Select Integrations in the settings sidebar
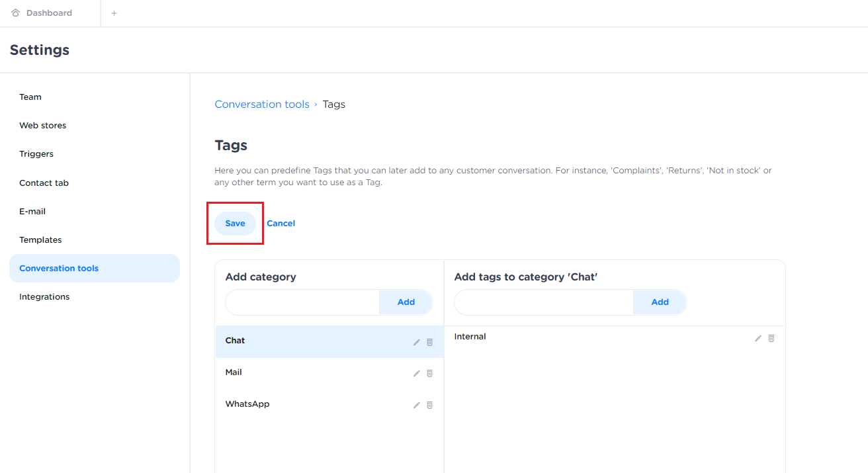This screenshot has height=473, width=868. [44, 297]
